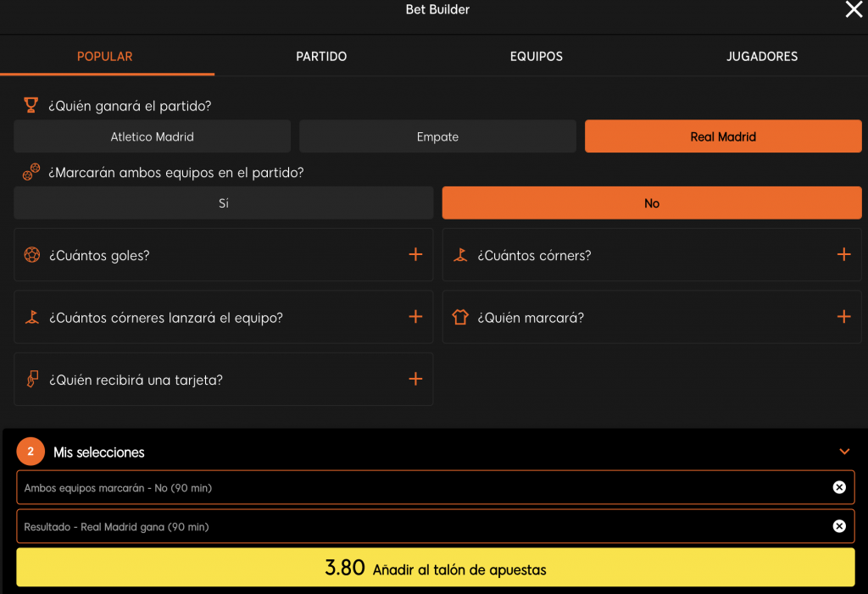Remove the Ambos equipos marcarán selection

[x=838, y=487]
